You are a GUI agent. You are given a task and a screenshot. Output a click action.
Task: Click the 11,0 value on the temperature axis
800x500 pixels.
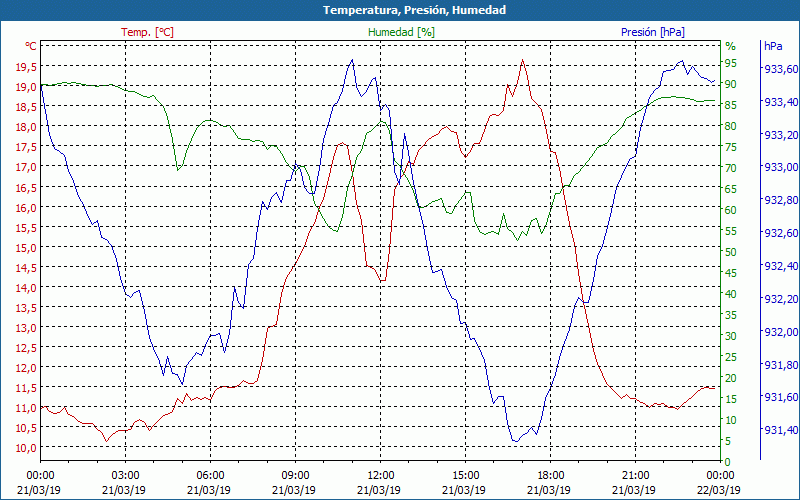tap(24, 408)
